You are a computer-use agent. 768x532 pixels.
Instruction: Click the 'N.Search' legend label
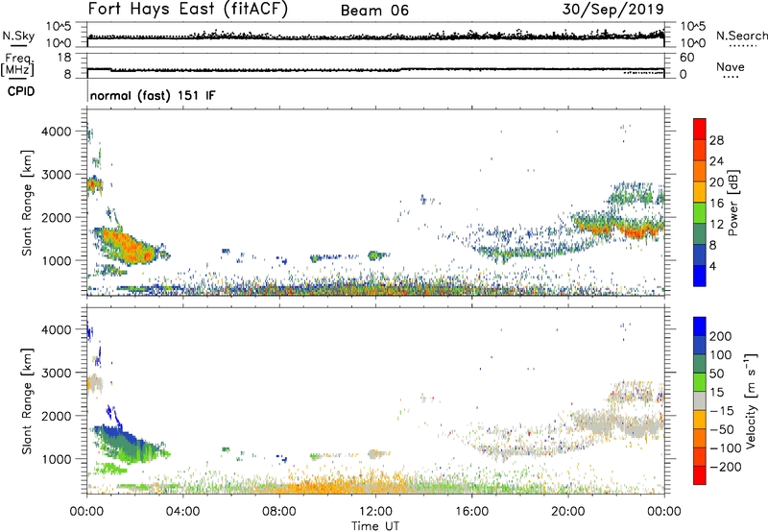741,36
